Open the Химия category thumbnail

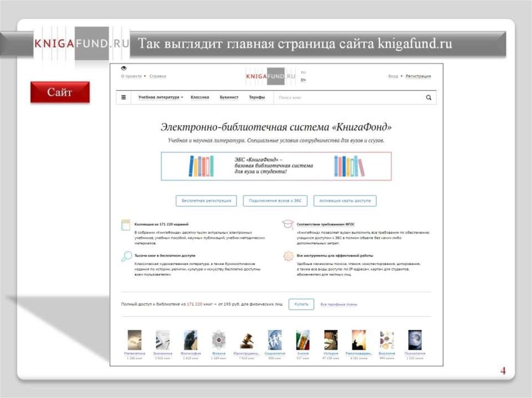tap(303, 340)
